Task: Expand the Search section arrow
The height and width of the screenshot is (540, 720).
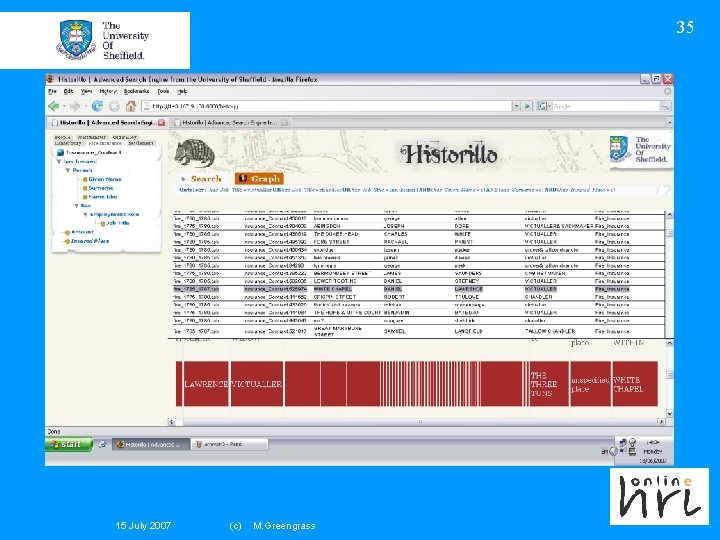Action: coord(183,179)
